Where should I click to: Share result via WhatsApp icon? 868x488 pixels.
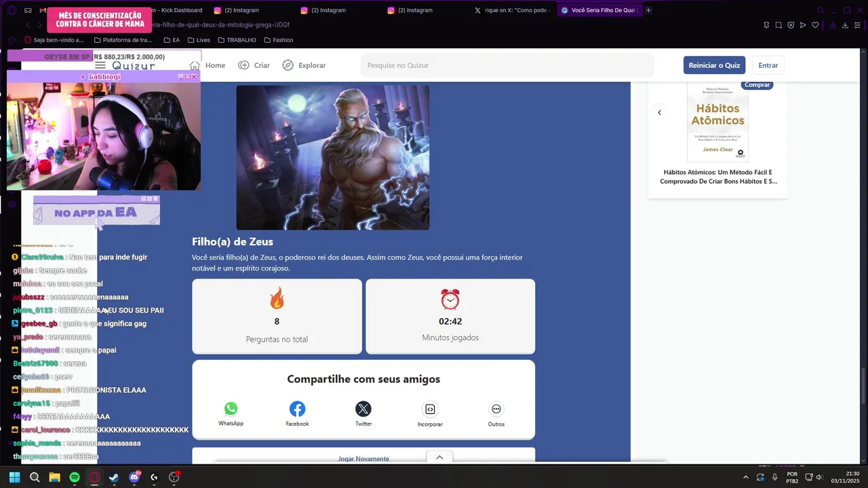coord(231,409)
